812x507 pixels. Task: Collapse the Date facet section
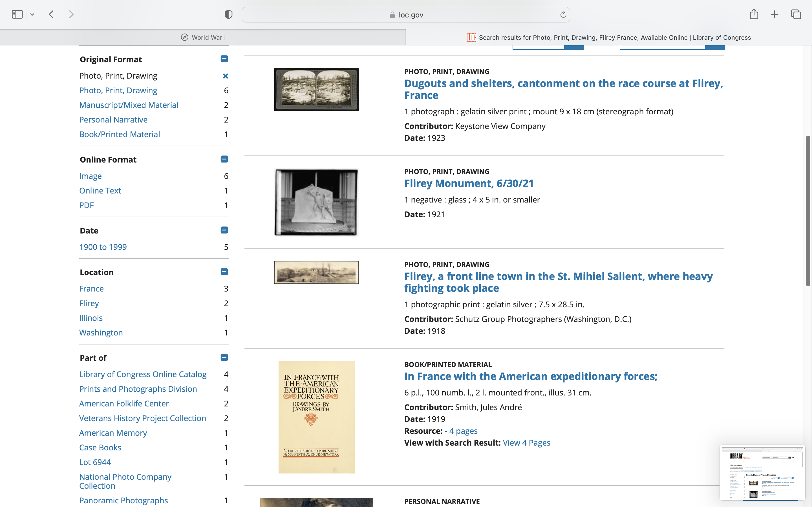(x=224, y=230)
